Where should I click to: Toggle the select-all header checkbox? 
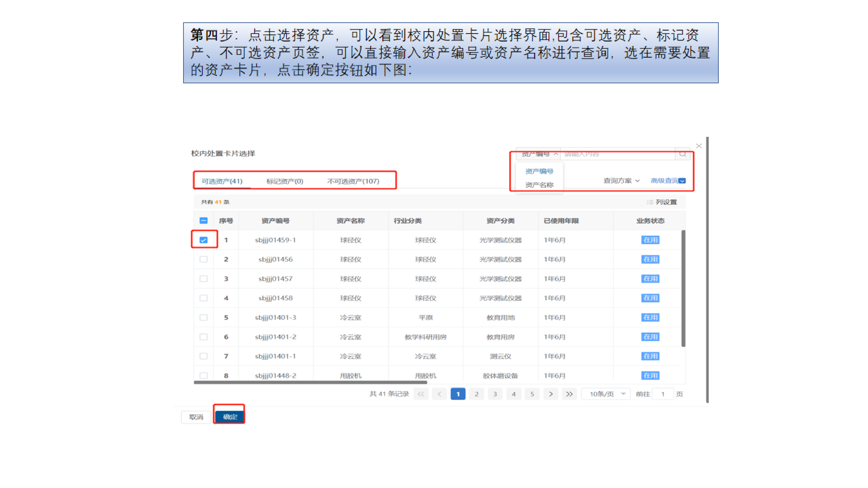[203, 221]
